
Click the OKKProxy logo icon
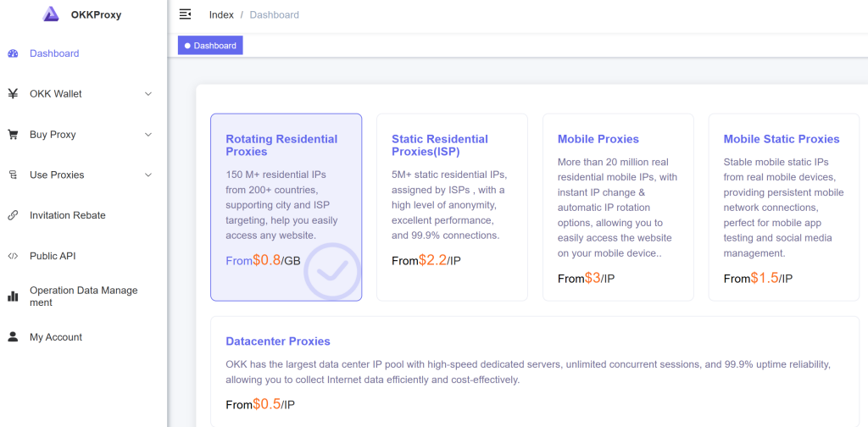51,14
